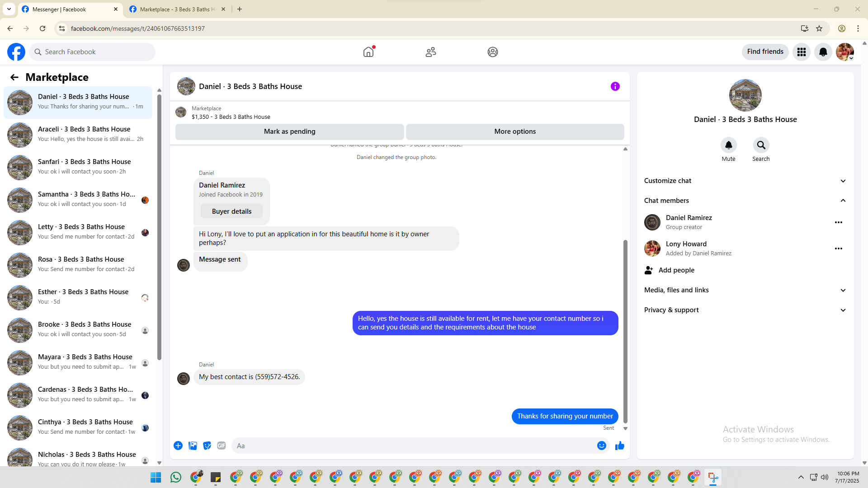Click the Mark as pending button

(x=289, y=131)
